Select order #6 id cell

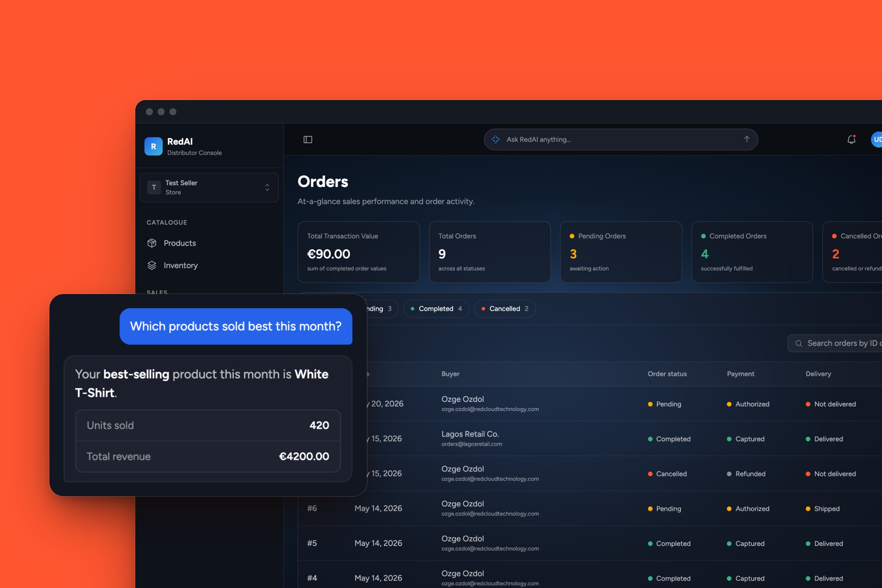[312, 509]
